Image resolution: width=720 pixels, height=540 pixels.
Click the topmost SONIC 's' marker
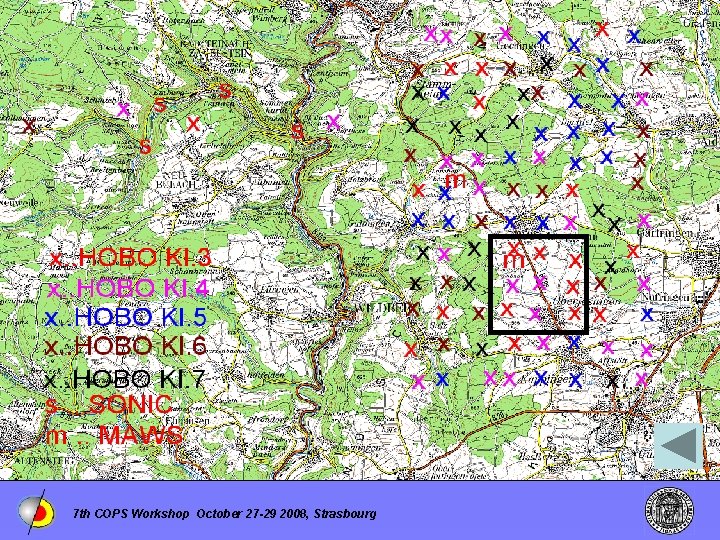coord(225,90)
